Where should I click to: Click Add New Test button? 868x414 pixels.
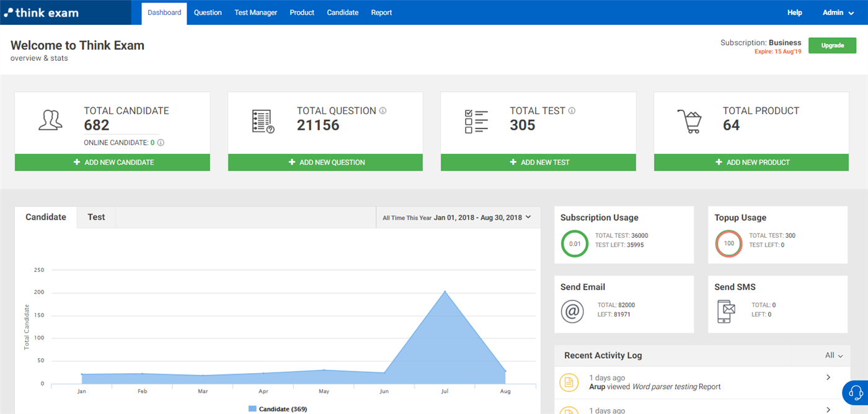tap(538, 162)
